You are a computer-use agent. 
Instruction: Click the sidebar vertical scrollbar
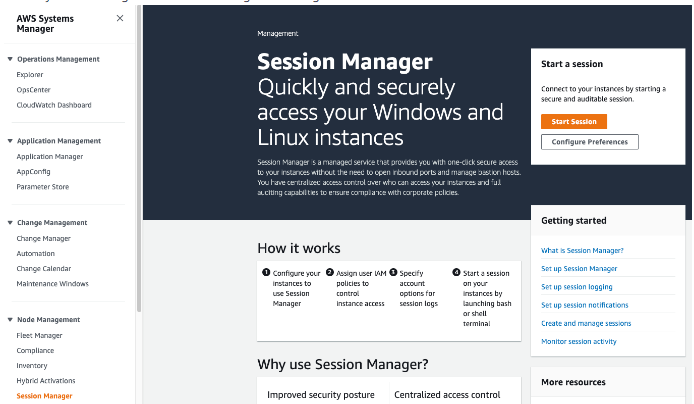[138, 150]
